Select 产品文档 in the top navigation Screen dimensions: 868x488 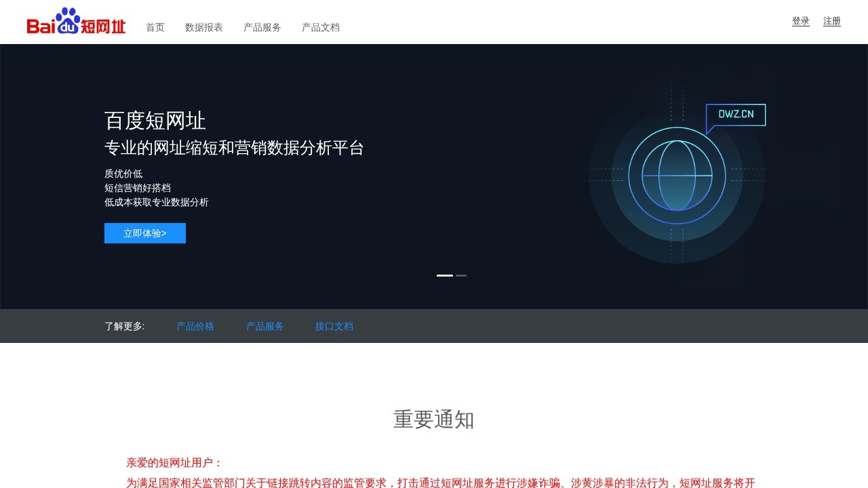pos(321,27)
